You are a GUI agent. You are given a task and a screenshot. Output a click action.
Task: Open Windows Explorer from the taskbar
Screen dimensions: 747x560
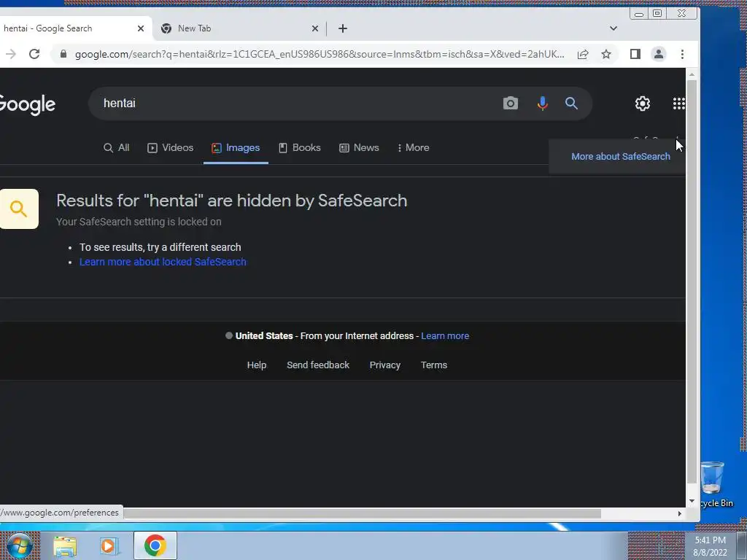65,545
